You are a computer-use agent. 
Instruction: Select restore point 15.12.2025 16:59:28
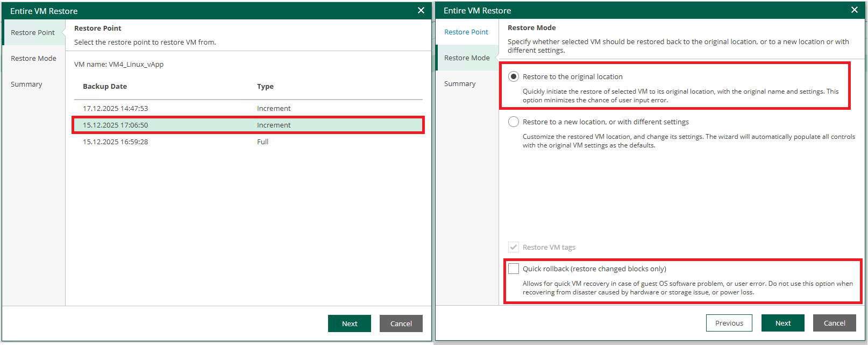248,142
